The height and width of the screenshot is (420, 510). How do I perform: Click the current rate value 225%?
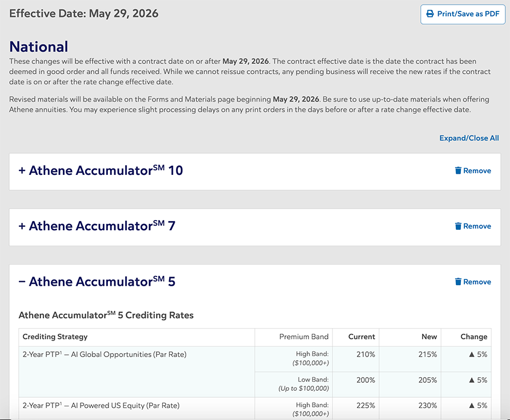[x=366, y=405]
